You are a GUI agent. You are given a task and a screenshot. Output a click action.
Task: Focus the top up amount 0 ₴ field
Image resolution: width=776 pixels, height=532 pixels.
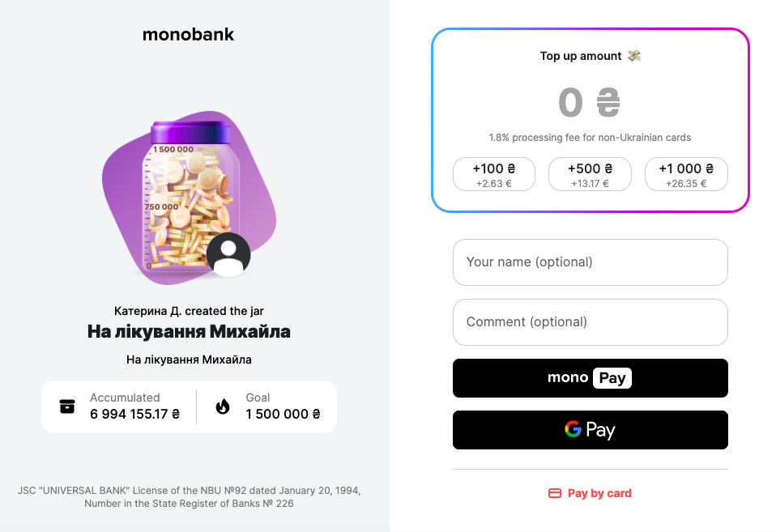[x=589, y=103]
